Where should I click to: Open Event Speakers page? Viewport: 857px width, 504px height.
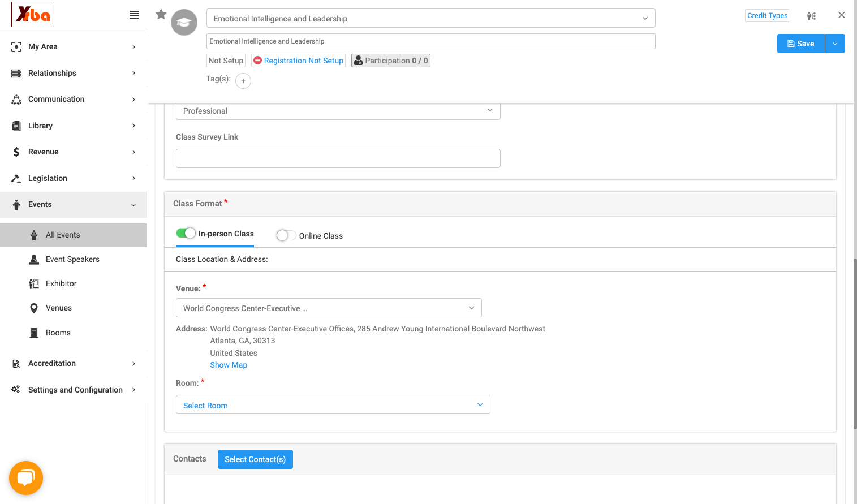click(74, 260)
